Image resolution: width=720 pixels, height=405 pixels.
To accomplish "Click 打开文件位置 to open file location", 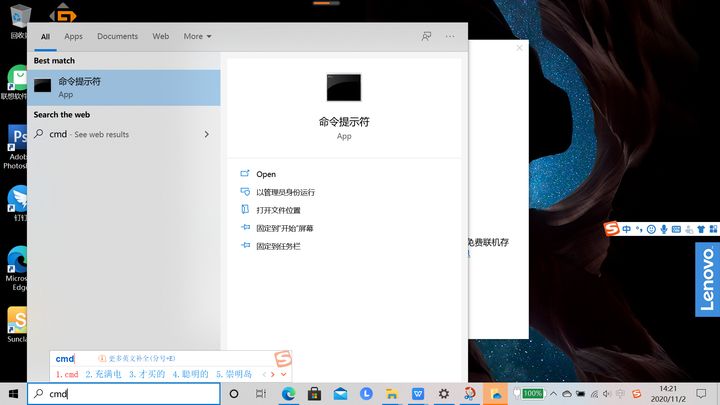I will [x=277, y=210].
